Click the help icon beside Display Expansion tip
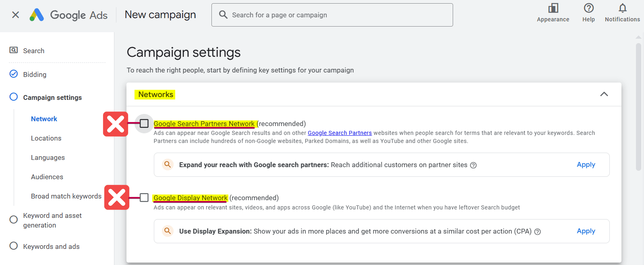 [537, 232]
